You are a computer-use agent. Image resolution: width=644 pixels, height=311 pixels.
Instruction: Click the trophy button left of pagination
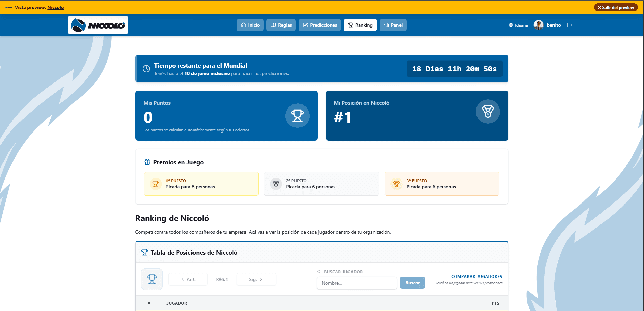152,279
